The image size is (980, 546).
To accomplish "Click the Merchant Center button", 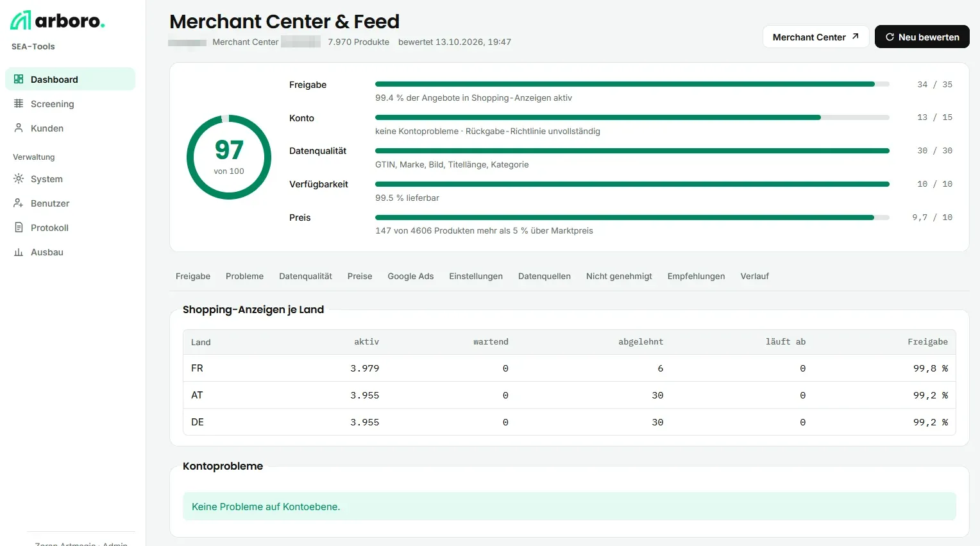I will tap(816, 37).
